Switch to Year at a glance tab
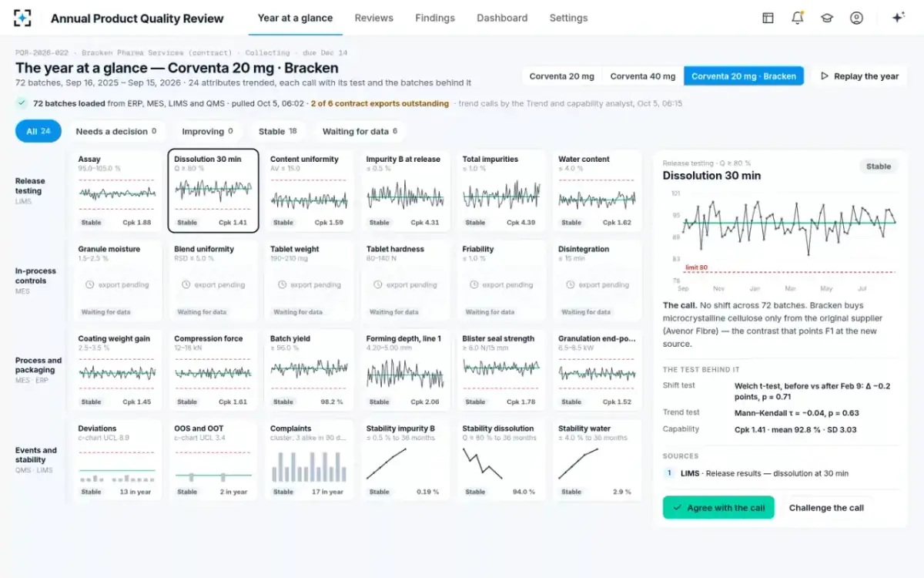This screenshot has height=578, width=924. [x=295, y=18]
